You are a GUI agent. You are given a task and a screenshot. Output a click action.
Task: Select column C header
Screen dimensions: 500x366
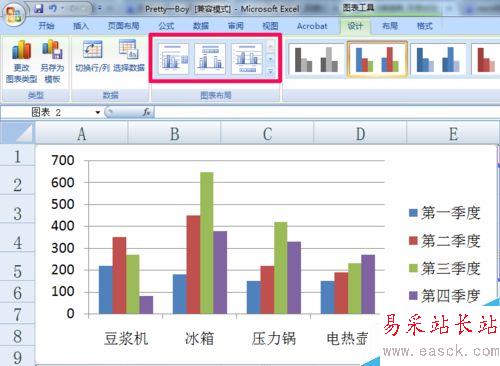tap(267, 134)
